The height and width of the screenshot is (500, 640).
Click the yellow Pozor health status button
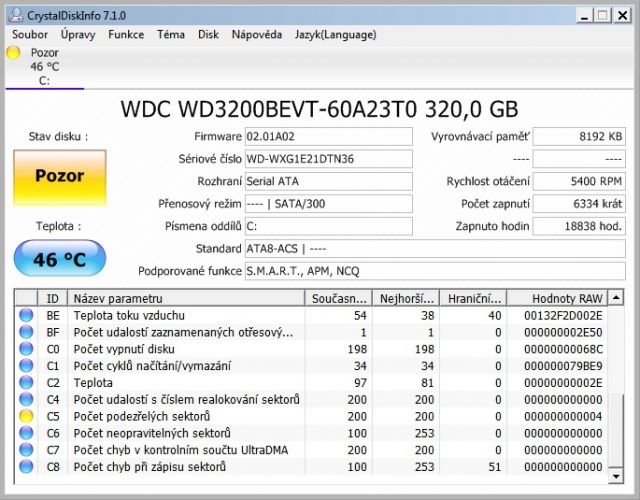point(60,177)
